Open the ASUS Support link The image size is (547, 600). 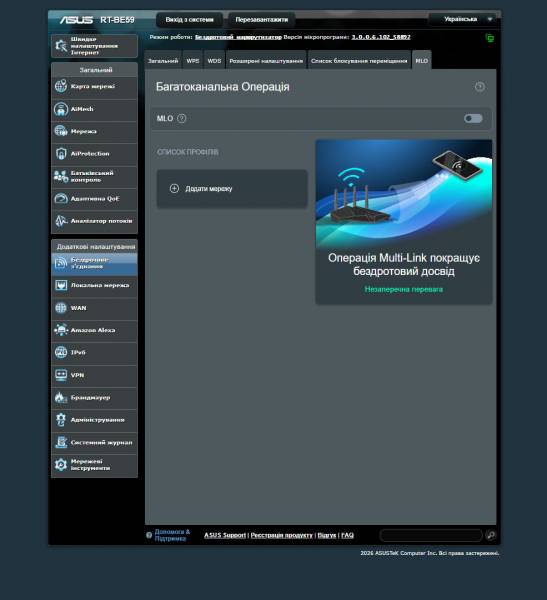225,535
